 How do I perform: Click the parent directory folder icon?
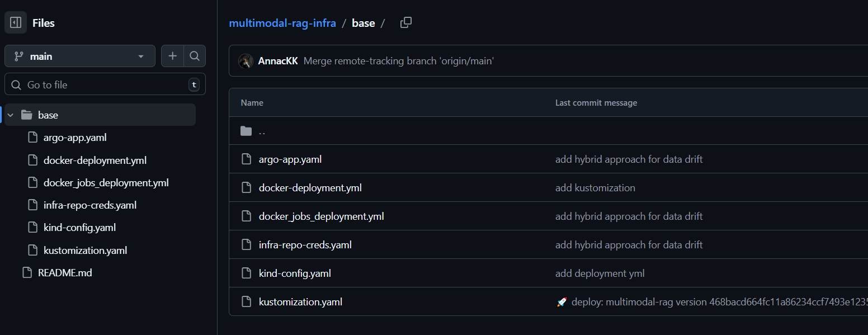pos(246,131)
